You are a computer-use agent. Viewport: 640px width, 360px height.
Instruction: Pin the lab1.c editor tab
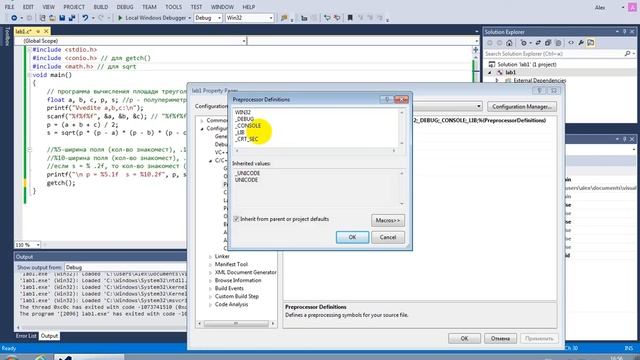pos(38,31)
